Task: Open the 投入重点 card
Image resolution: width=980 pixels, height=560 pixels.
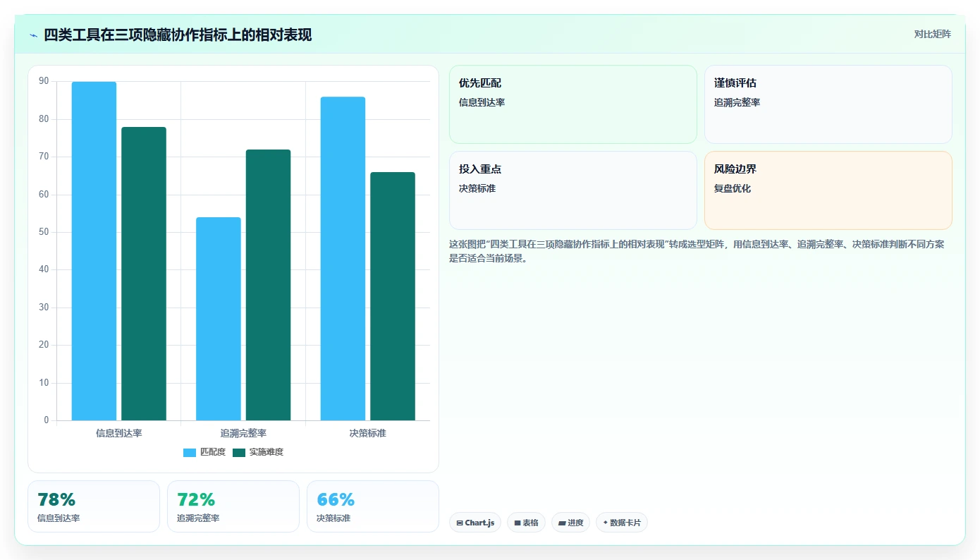Action: (x=572, y=190)
